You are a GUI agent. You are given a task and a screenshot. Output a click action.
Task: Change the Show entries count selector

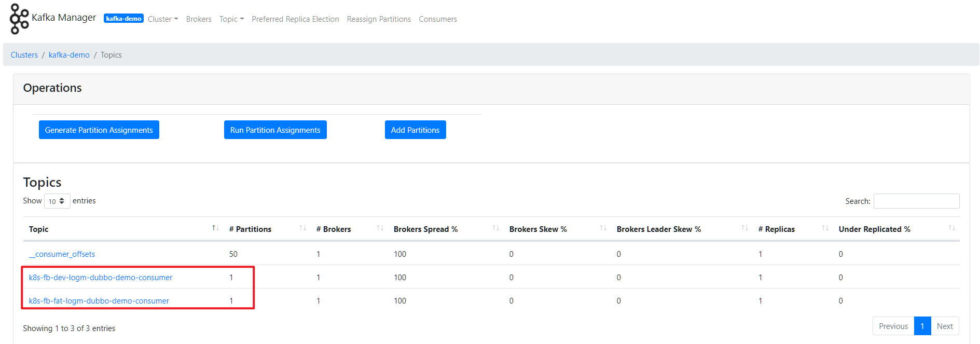point(57,201)
